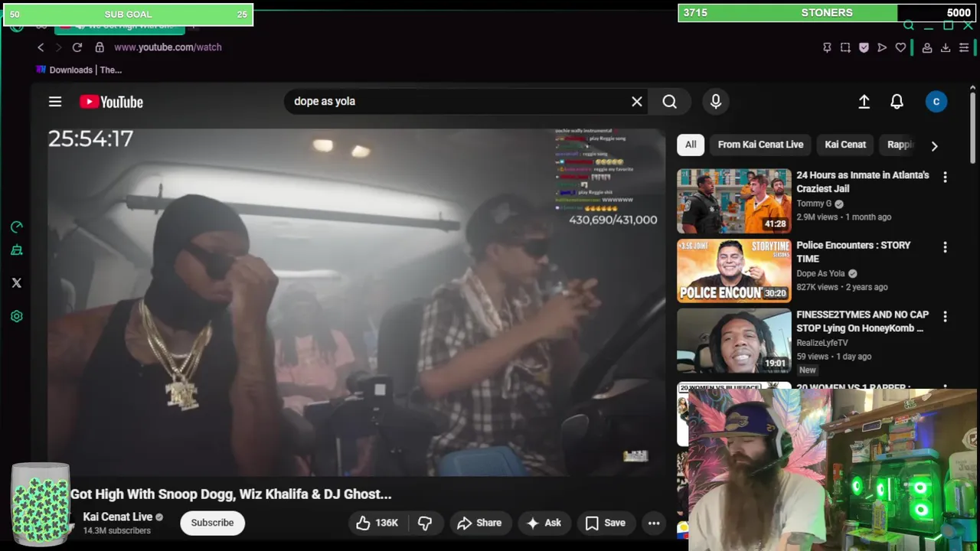The width and height of the screenshot is (980, 551).
Task: Open options menu for 24 Hours as Inmate
Action: [945, 177]
